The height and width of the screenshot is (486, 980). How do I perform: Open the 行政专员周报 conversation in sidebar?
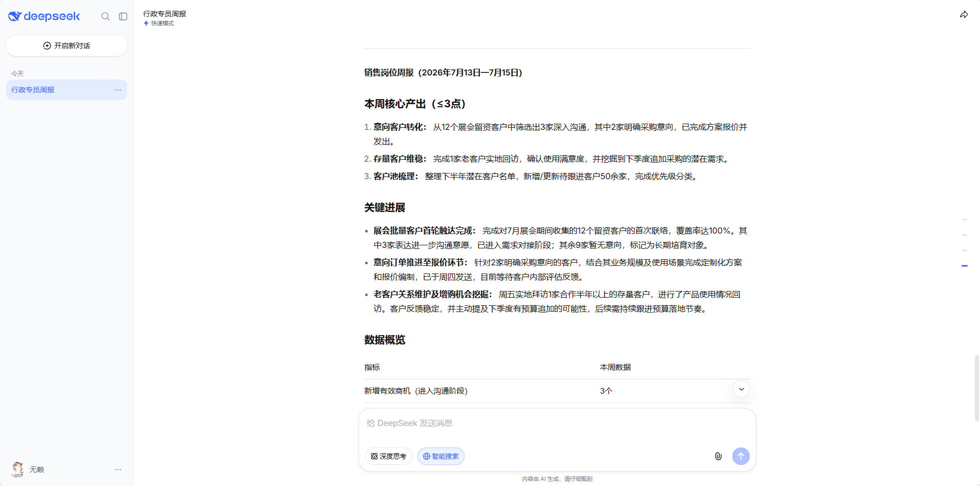pyautogui.click(x=67, y=90)
